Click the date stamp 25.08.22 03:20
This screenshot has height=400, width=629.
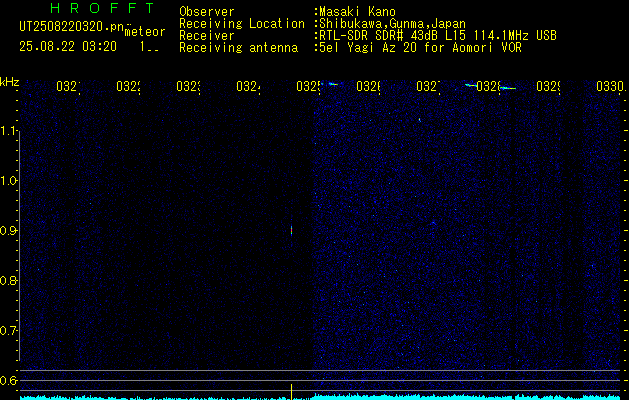(68, 47)
